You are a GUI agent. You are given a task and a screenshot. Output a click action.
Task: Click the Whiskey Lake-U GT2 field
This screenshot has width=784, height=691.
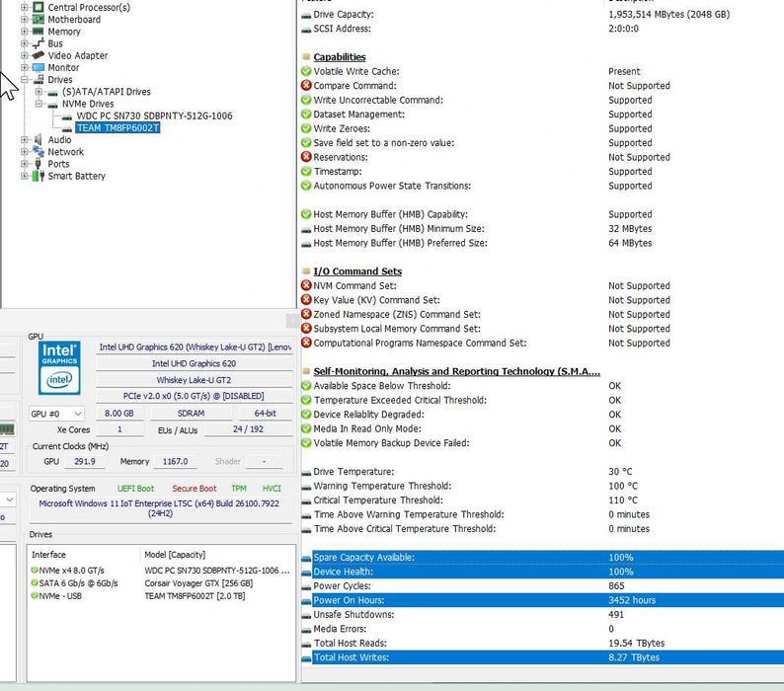point(194,380)
